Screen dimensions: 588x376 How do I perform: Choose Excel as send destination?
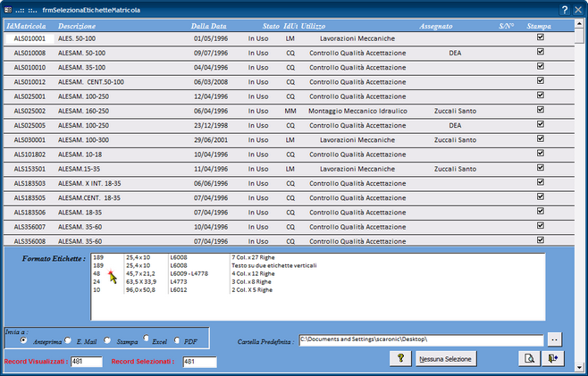(x=146, y=338)
